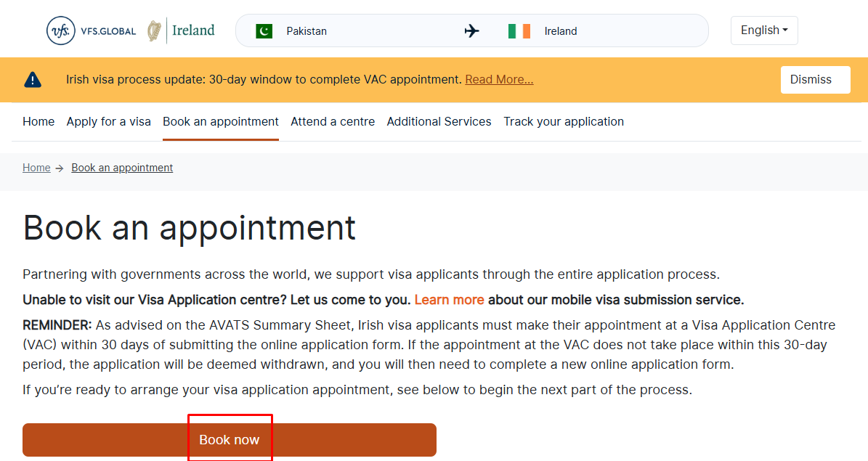This screenshot has width=868, height=461.
Task: Open Track your application page
Action: point(564,122)
